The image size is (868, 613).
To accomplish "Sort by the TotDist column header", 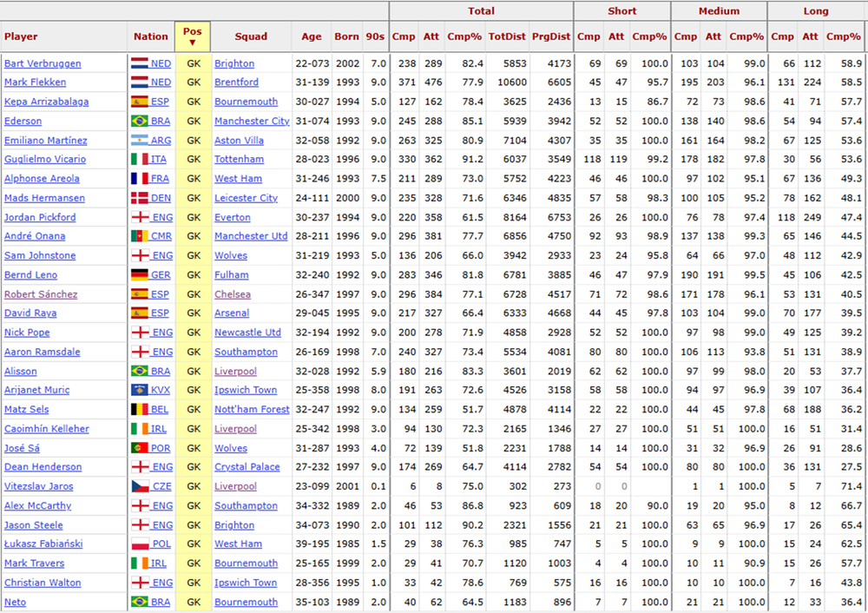I will tap(507, 36).
